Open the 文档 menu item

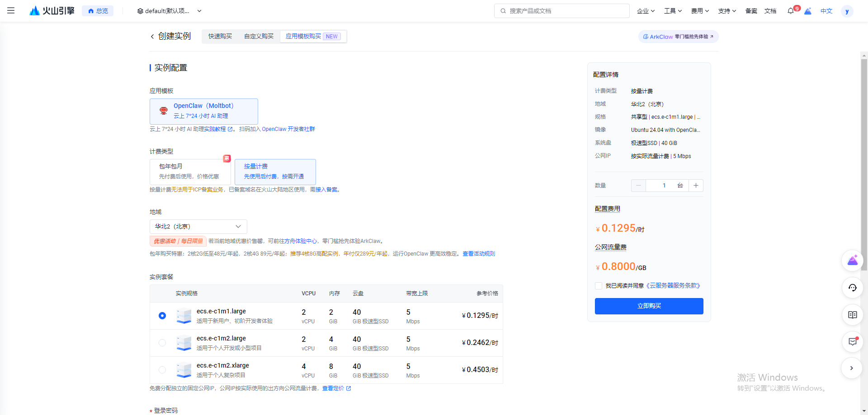point(770,11)
